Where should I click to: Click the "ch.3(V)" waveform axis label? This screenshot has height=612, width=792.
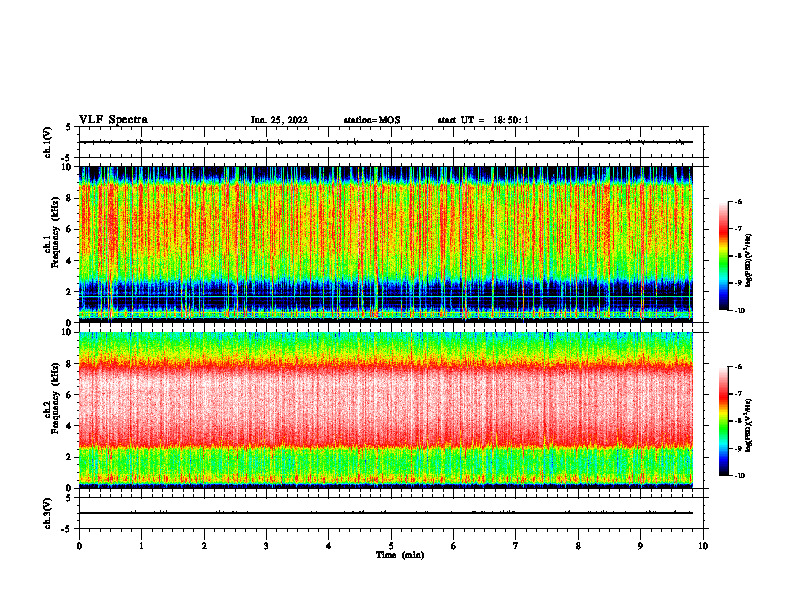(x=48, y=513)
